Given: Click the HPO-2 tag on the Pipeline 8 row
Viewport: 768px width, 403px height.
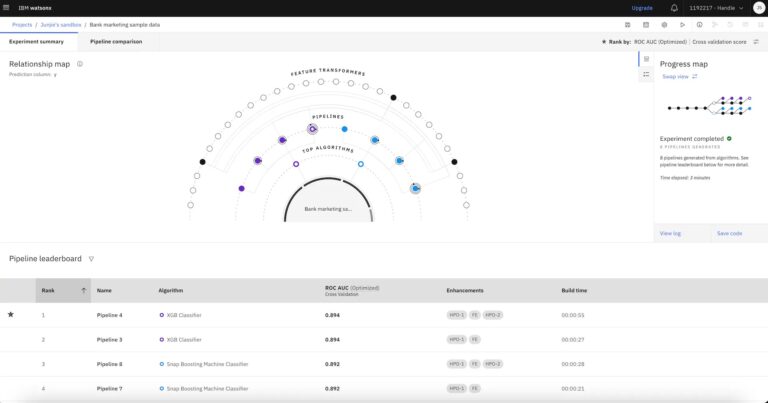Looking at the screenshot, I should coord(493,364).
